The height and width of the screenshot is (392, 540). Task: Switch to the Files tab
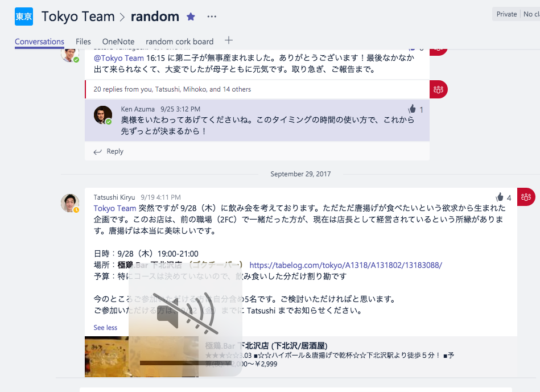83,42
